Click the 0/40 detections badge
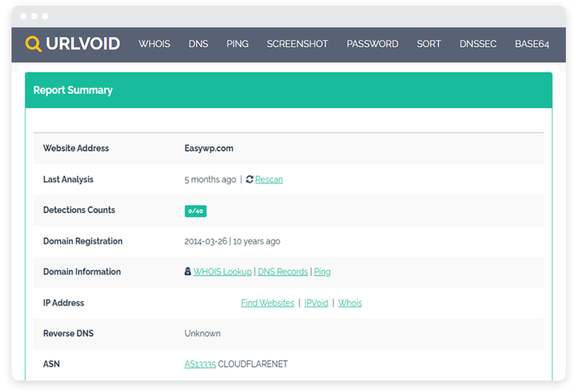This screenshot has height=392, width=576. click(195, 211)
